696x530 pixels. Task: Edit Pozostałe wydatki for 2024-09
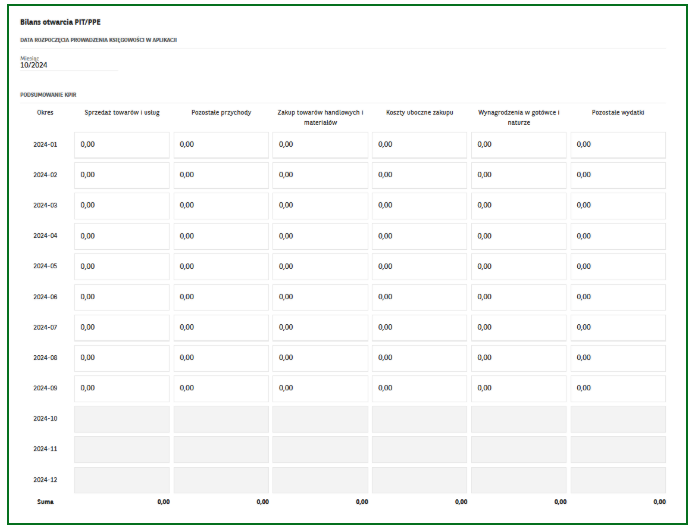618,388
